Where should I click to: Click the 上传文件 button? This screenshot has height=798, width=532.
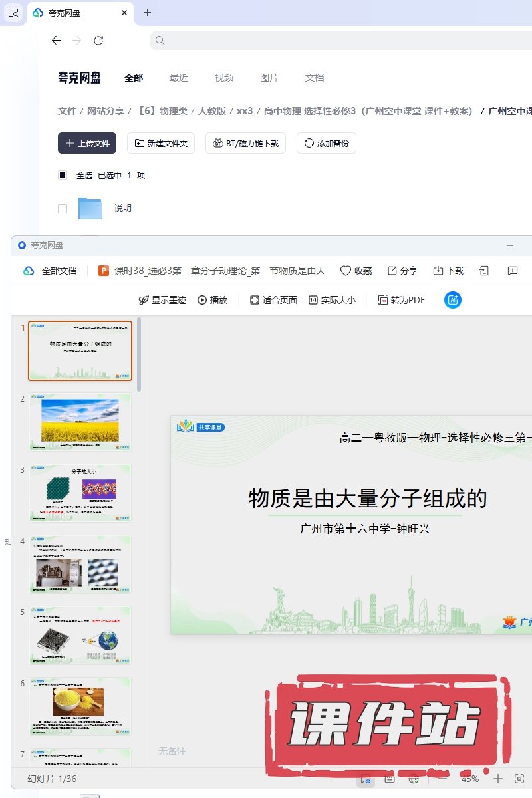[x=87, y=143]
